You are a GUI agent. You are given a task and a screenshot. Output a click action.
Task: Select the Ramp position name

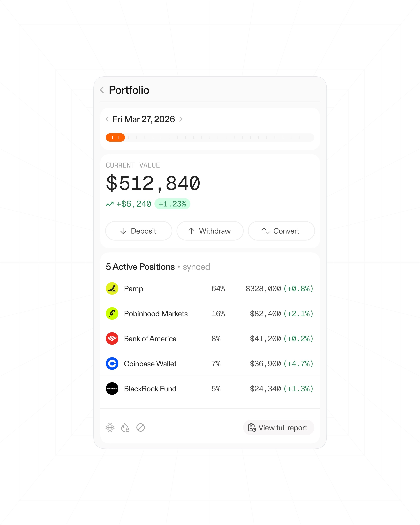coord(133,289)
